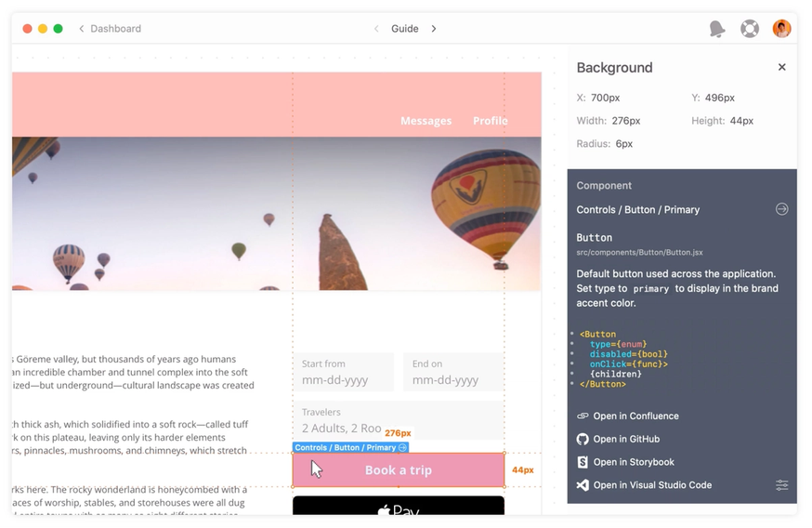
Task: Click the src/components/Button/Button.jsx path
Action: coord(639,252)
